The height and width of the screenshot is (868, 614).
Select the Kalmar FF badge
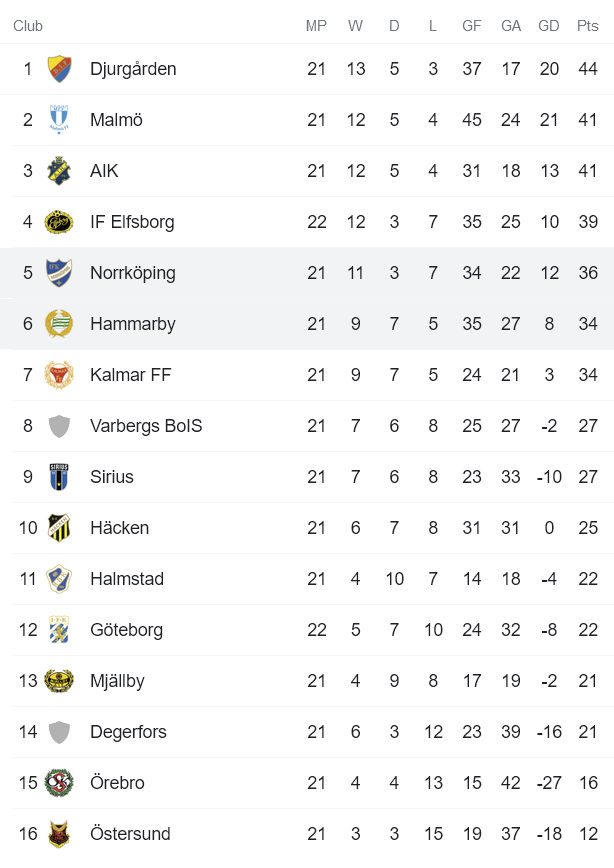tap(60, 375)
